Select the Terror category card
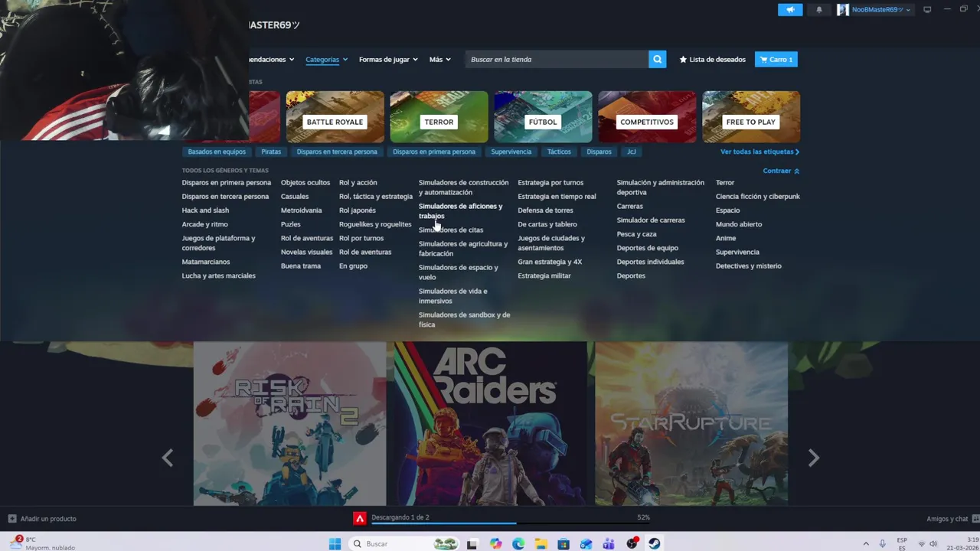Image resolution: width=980 pixels, height=551 pixels. 439,117
